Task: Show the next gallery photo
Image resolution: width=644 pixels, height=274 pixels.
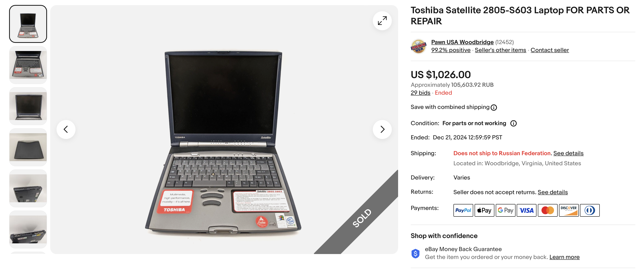Action: 382,129
